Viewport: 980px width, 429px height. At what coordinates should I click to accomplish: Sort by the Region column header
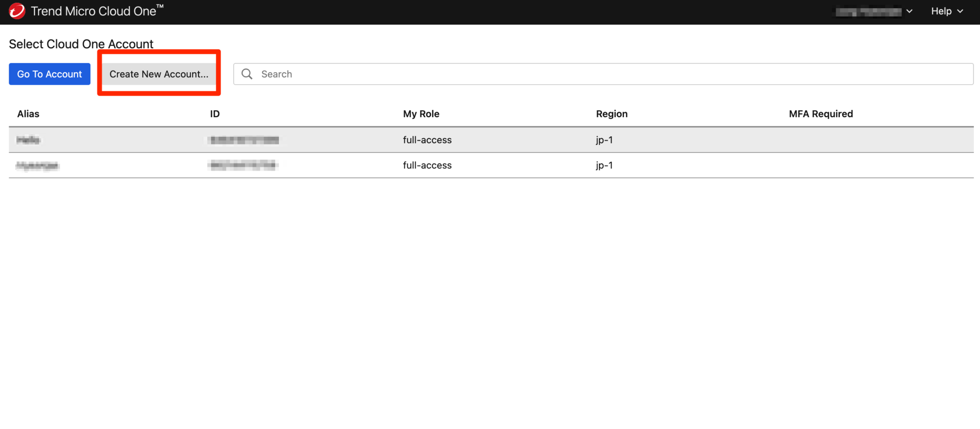tap(612, 114)
